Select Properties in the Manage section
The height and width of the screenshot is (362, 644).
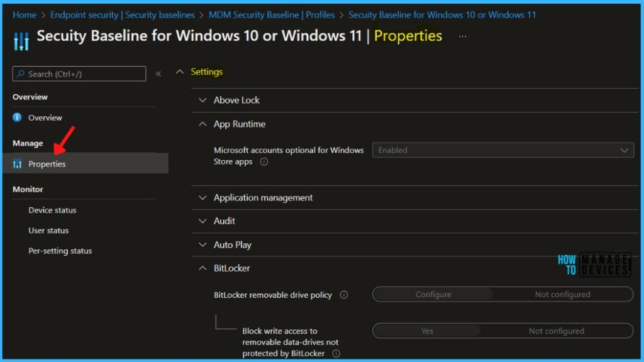(86, 163)
